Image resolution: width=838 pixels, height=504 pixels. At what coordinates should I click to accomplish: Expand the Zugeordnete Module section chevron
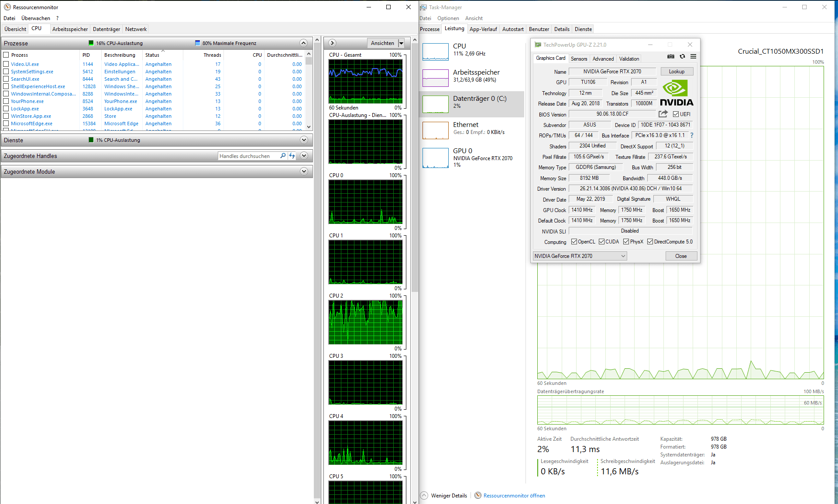pos(304,171)
